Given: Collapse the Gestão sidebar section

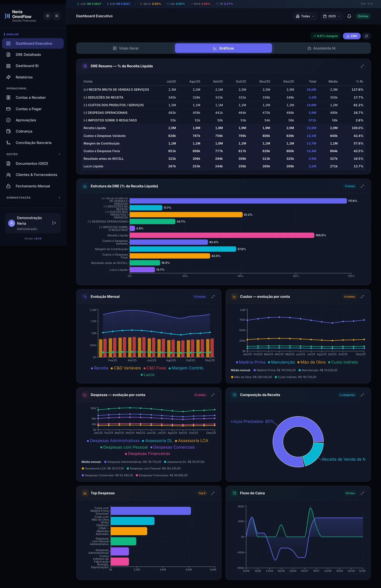Looking at the screenshot, I should (x=33, y=154).
